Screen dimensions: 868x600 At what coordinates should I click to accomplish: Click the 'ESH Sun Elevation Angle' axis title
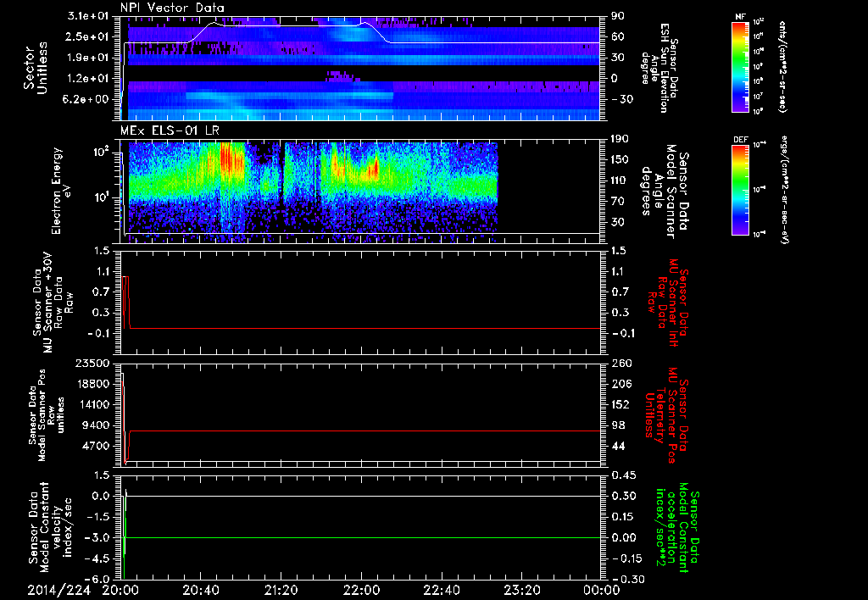[x=659, y=68]
